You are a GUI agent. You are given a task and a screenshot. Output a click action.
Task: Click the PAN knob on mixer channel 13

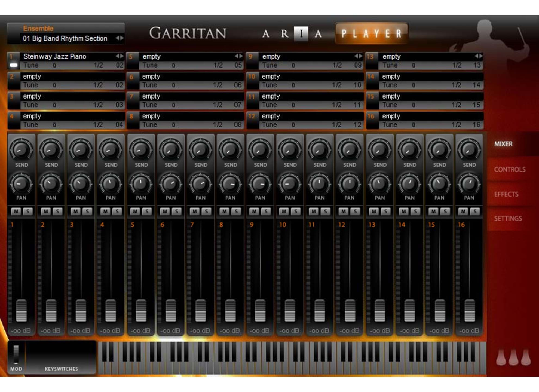pos(379,184)
